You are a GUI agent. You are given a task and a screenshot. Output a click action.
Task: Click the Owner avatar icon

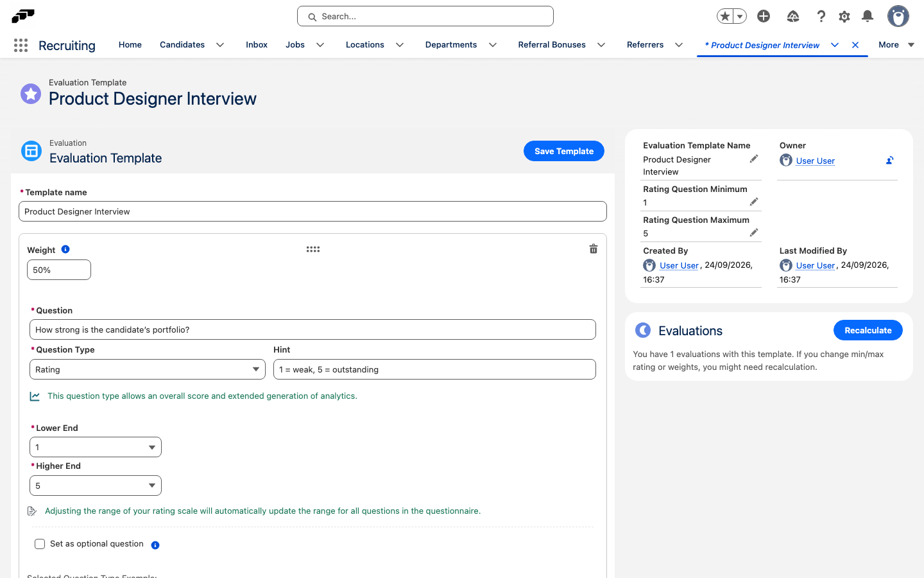[x=786, y=160]
